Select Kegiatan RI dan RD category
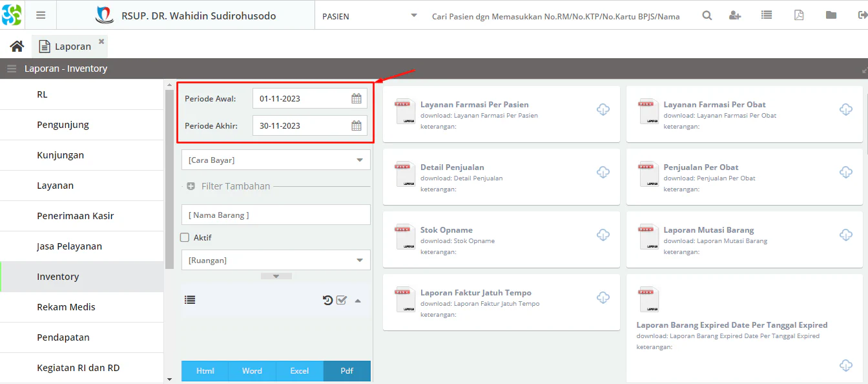The height and width of the screenshot is (384, 868). [x=81, y=368]
